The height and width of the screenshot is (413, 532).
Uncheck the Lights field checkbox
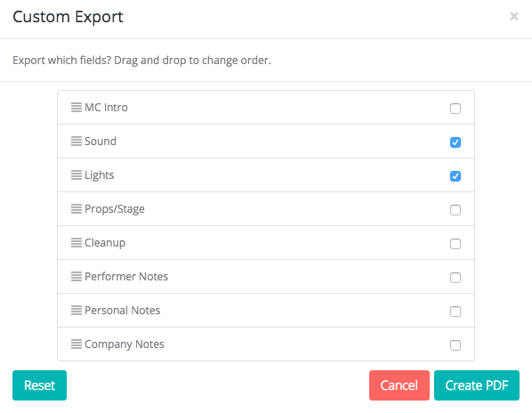(455, 176)
